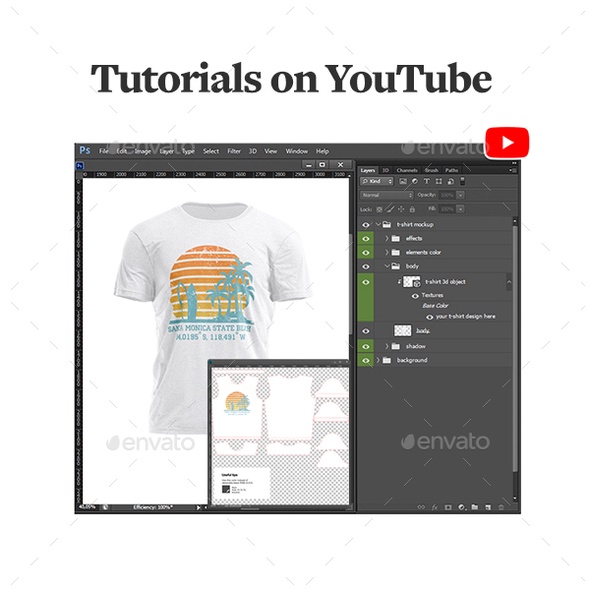Expand the effects group

click(386, 239)
